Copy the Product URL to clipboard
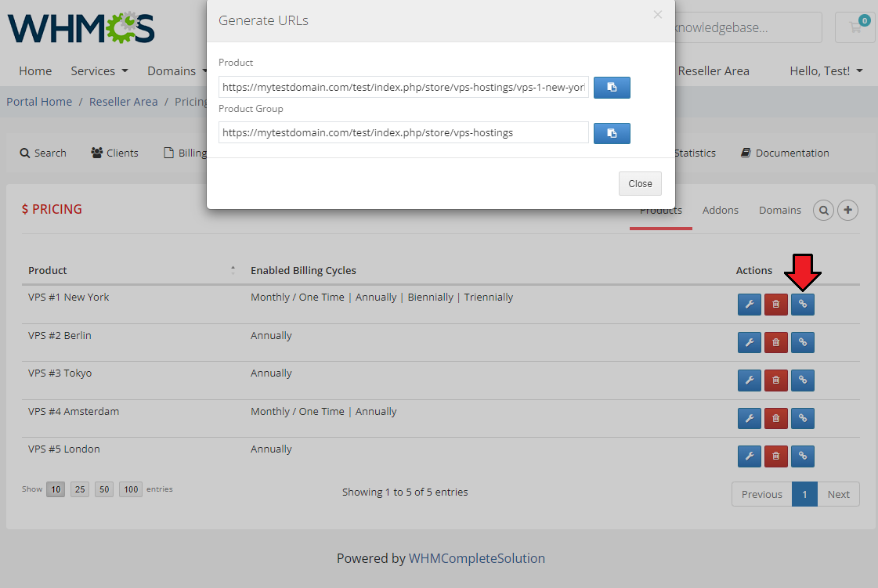 612,88
